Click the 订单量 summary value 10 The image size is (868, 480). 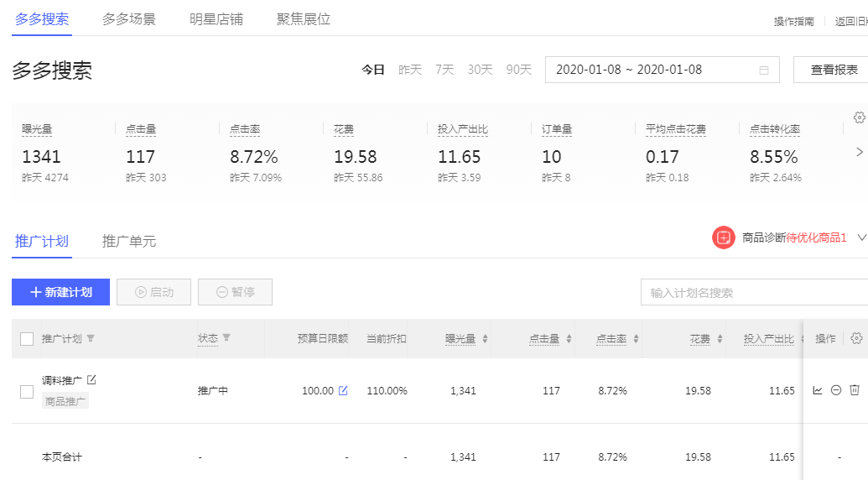click(x=551, y=157)
